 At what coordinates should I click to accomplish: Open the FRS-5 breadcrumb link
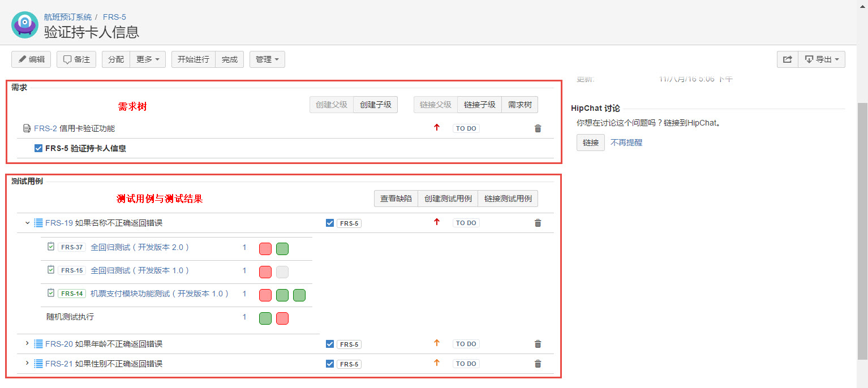(114, 17)
